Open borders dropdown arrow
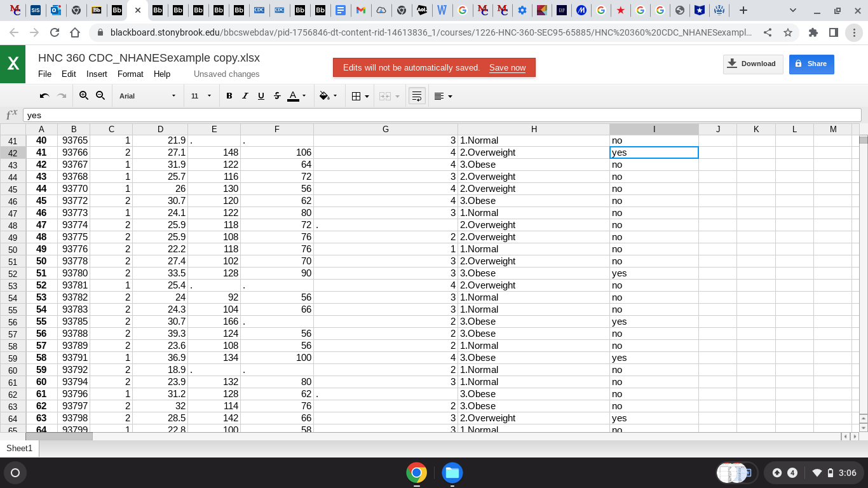868x488 pixels. [367, 97]
